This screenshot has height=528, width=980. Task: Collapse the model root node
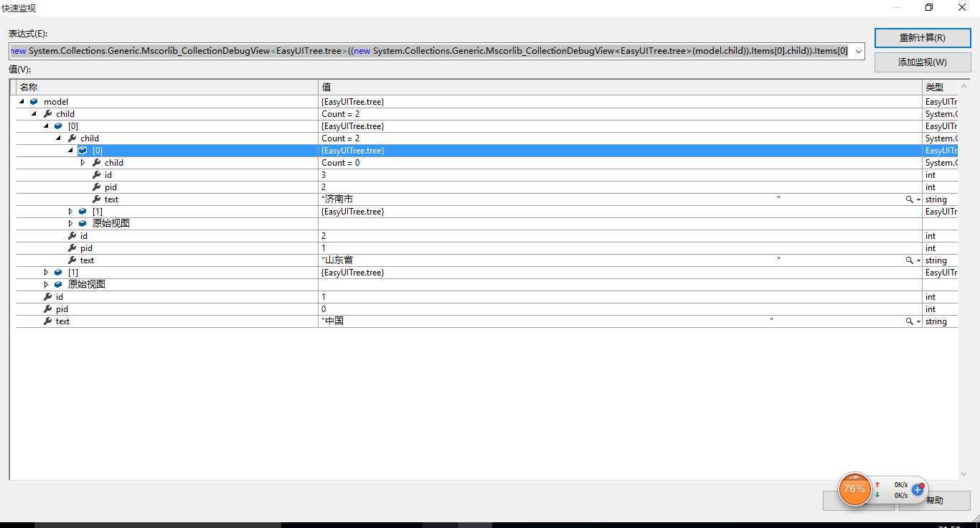click(x=22, y=102)
